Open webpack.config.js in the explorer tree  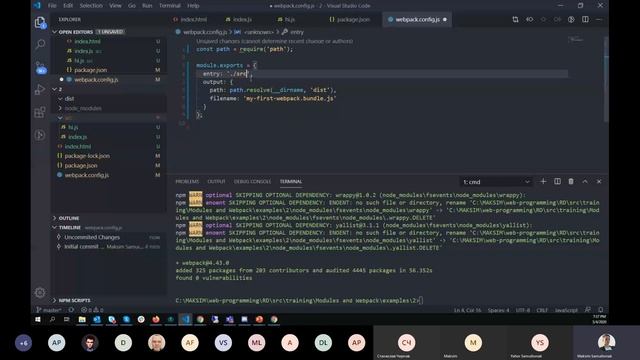point(109,175)
